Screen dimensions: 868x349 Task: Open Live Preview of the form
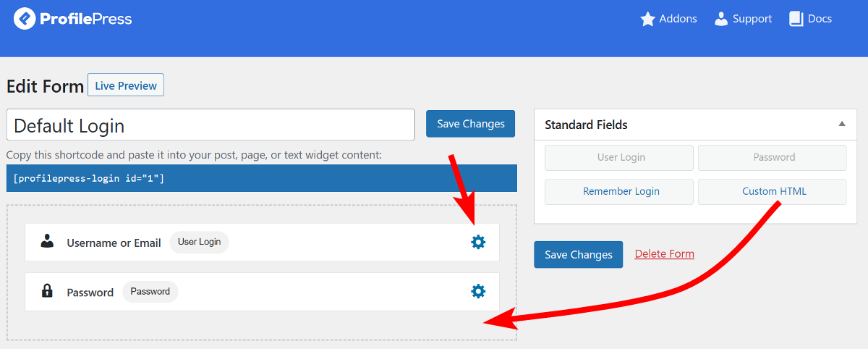click(126, 85)
